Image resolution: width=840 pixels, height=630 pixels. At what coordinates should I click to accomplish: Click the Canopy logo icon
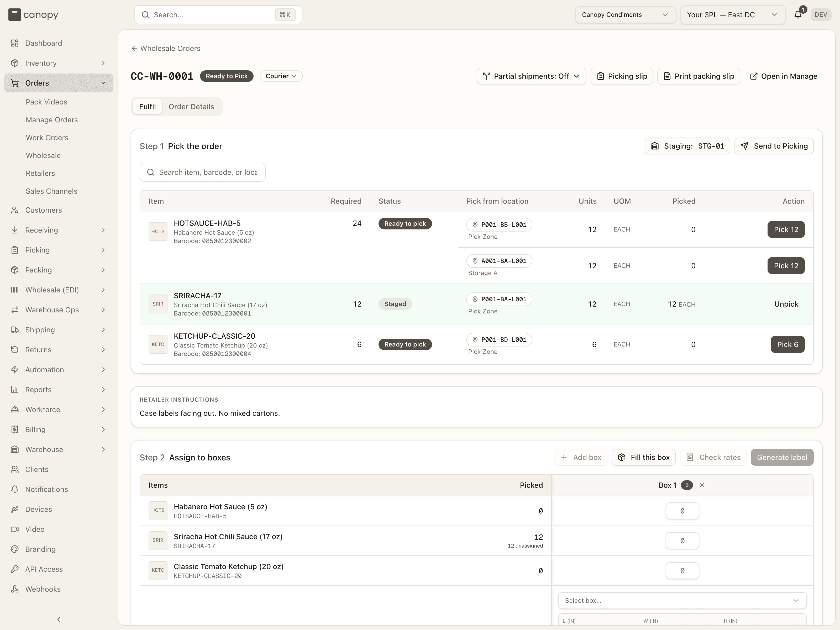pos(14,15)
